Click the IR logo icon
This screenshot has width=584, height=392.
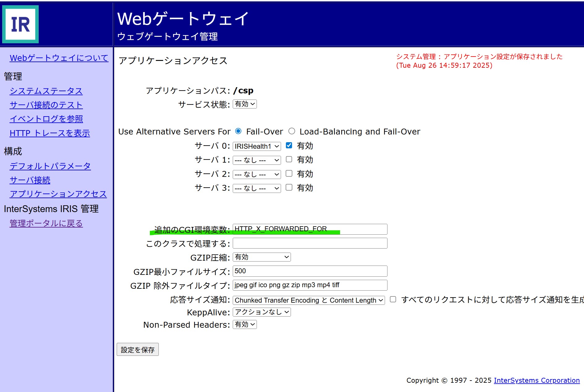coord(20,24)
